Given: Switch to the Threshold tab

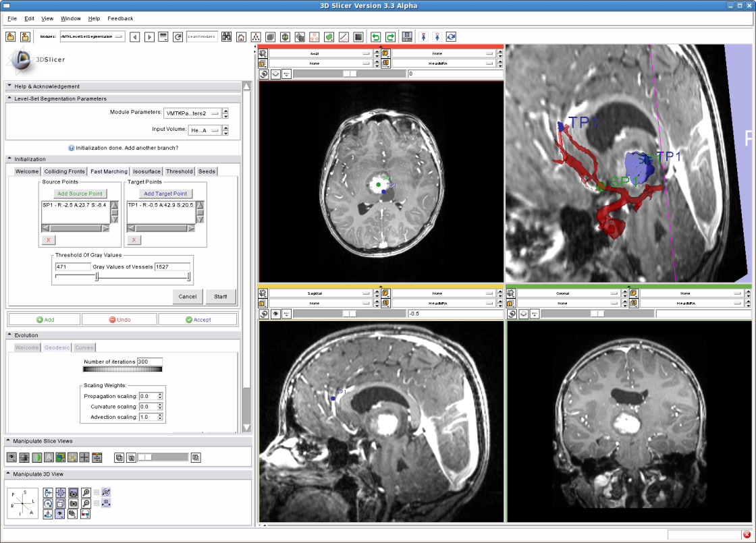Looking at the screenshot, I should point(180,171).
